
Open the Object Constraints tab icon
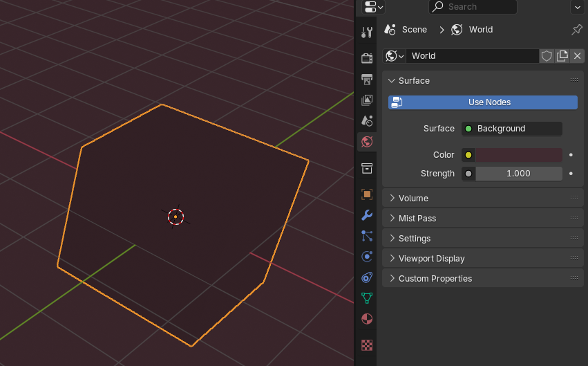point(367,277)
